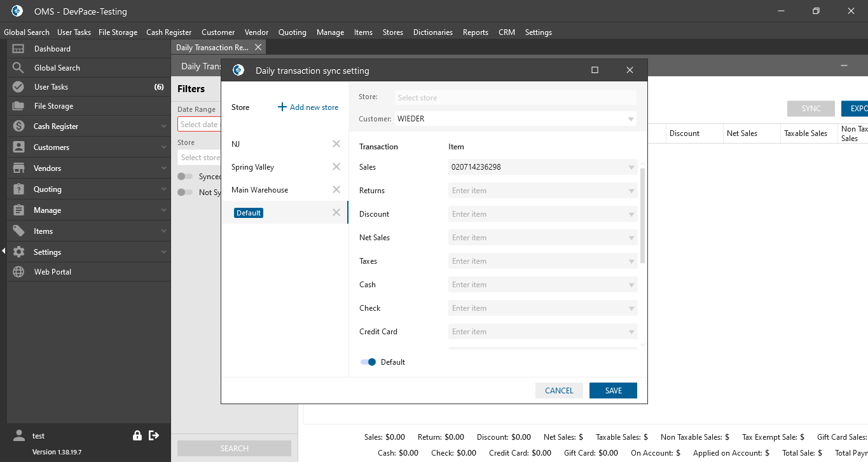Viewport: 868px width, 462px height.
Task: Click the Dashboard icon in sidebar
Action: pyautogui.click(x=18, y=49)
